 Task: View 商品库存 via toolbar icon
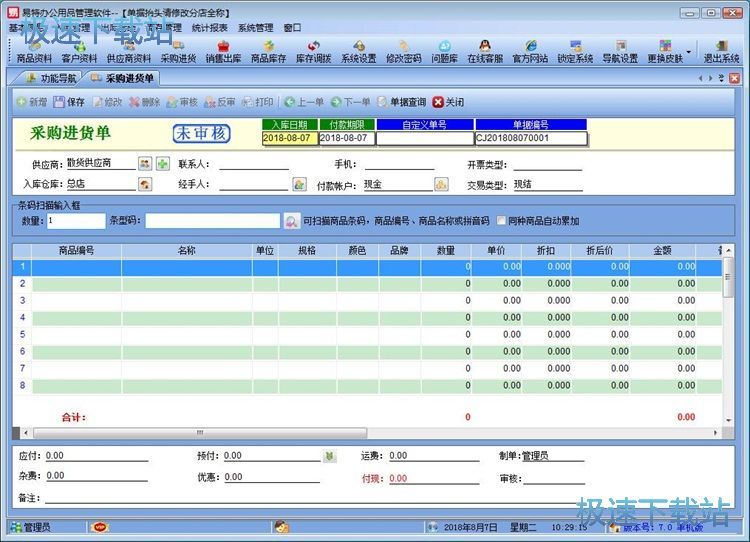tap(268, 52)
